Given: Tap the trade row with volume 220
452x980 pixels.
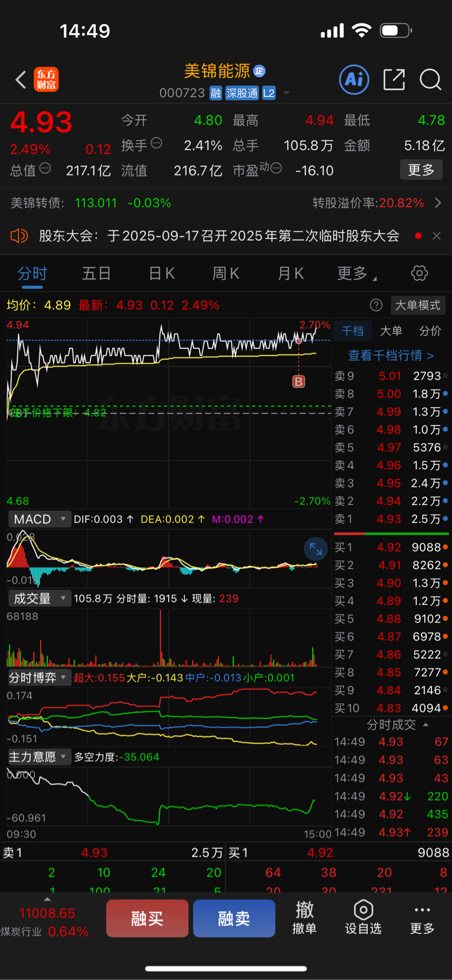Looking at the screenshot, I should click(x=391, y=796).
